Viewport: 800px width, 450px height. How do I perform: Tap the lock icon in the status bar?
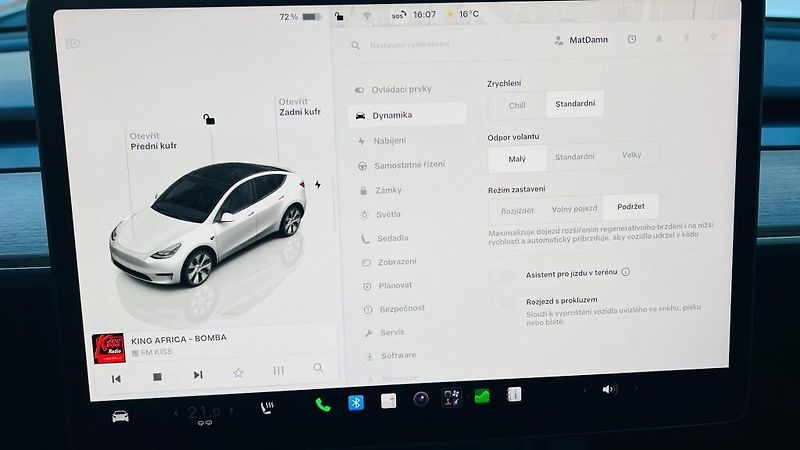339,16
